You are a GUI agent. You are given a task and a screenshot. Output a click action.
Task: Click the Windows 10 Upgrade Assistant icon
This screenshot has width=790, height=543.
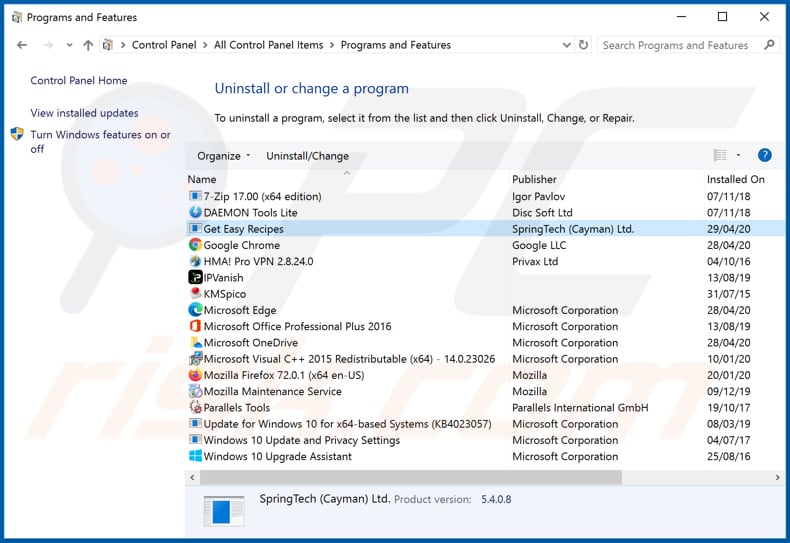tap(195, 456)
